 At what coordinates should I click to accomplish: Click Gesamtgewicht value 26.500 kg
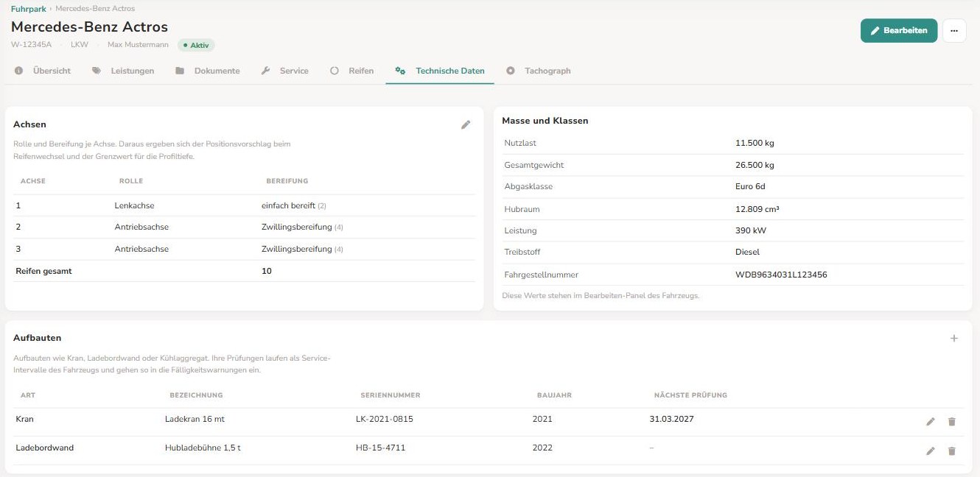(755, 165)
